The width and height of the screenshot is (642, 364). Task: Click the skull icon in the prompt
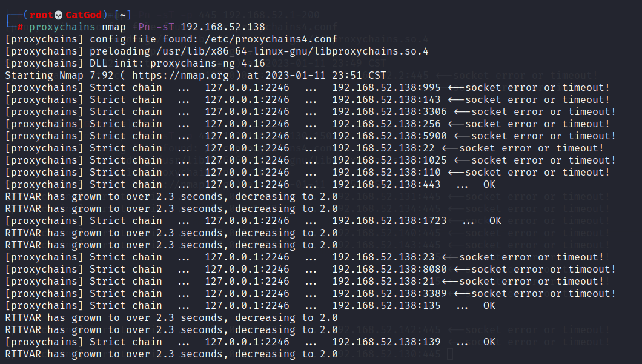pyautogui.click(x=59, y=15)
